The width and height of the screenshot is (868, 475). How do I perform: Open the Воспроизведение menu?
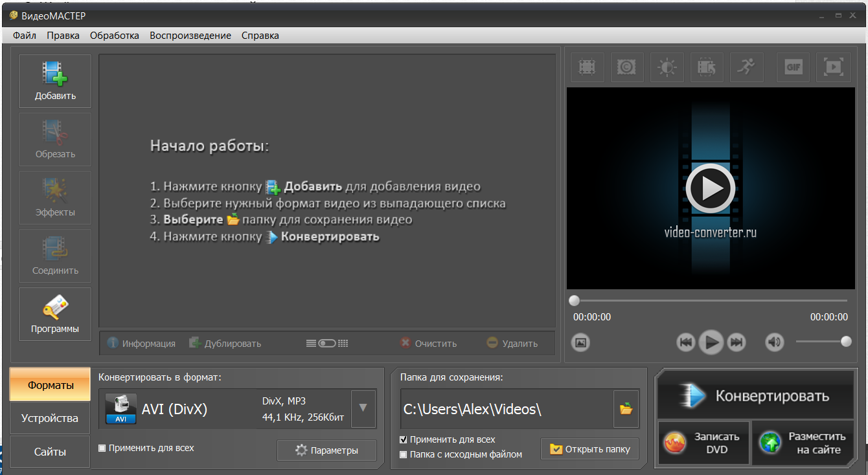pos(190,36)
